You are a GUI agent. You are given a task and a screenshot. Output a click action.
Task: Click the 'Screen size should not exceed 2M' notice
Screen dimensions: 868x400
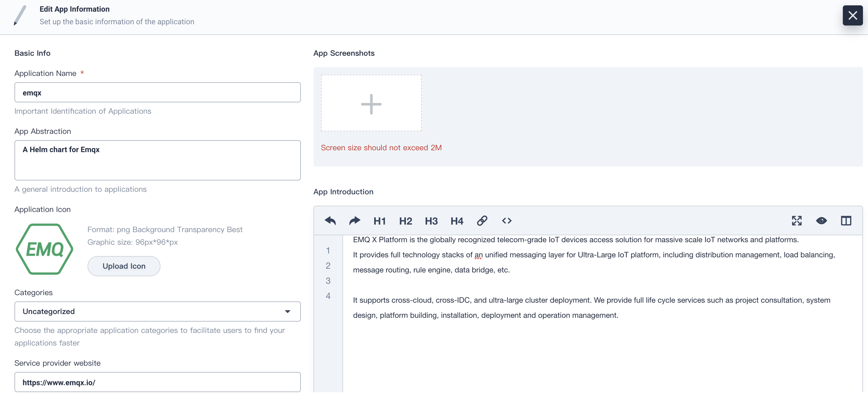point(381,147)
